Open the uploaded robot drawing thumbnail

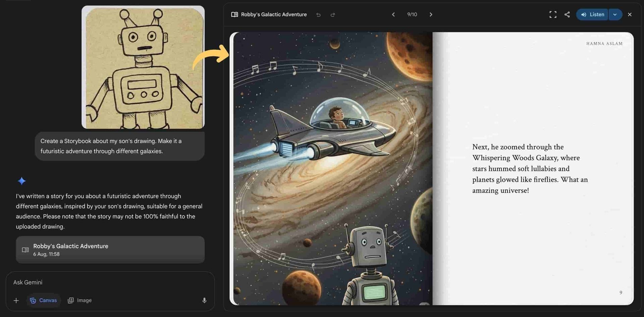(143, 67)
